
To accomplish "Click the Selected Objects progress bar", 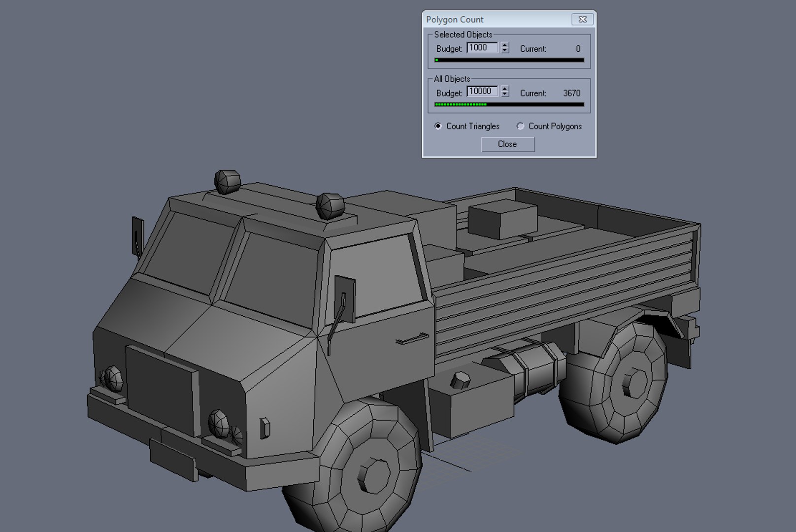I will coord(509,60).
